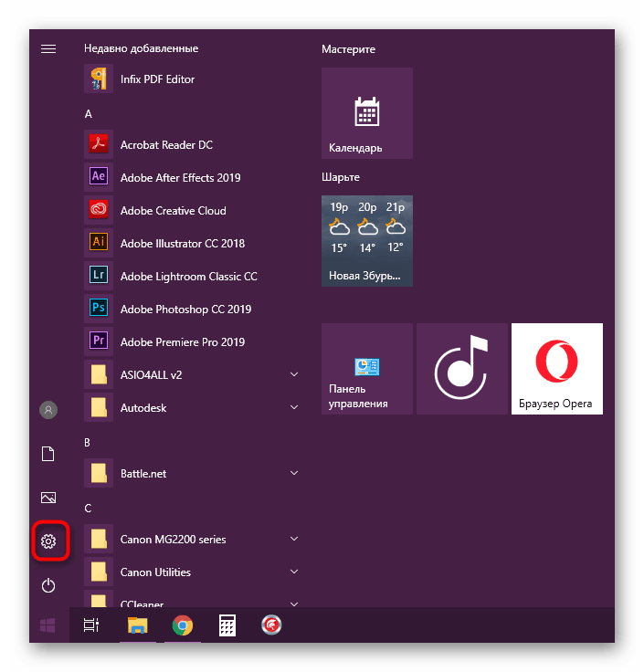
Task: Open Acrobat Reader DC
Action: [192, 145]
